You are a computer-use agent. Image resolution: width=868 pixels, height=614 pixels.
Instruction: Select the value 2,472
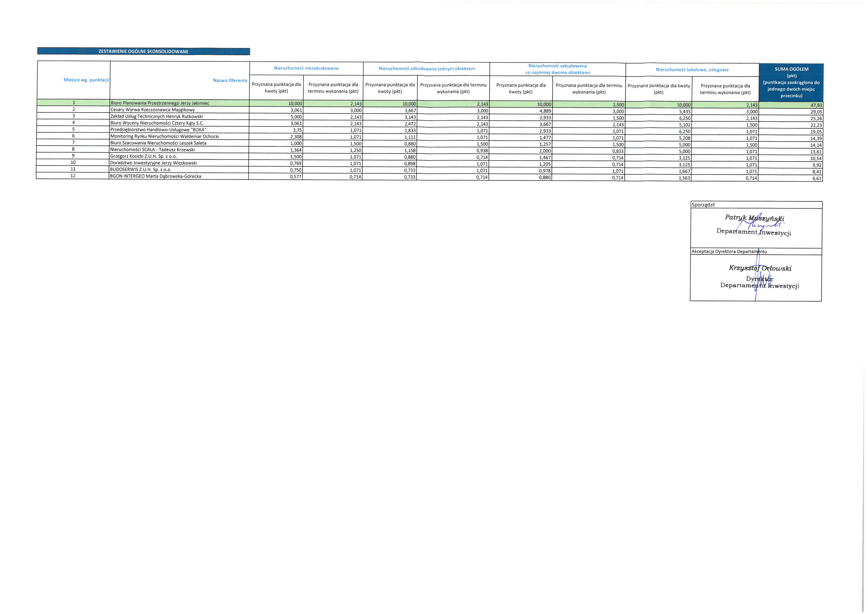pos(410,124)
